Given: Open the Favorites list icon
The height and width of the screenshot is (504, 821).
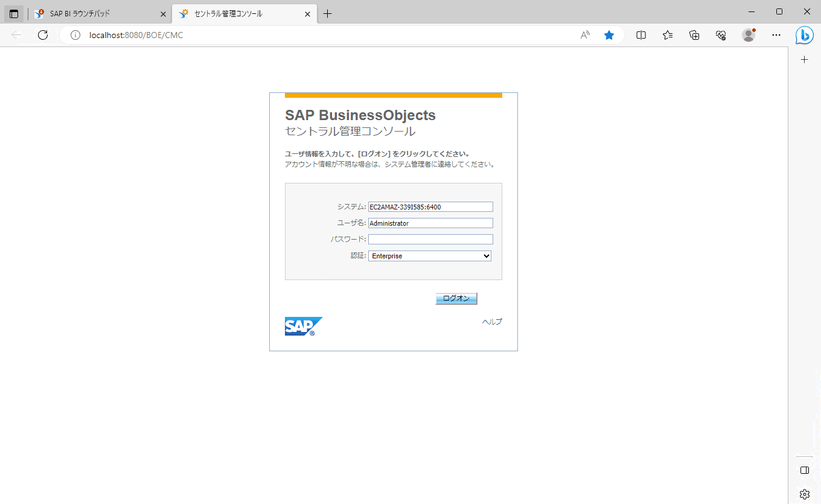Looking at the screenshot, I should tap(668, 35).
